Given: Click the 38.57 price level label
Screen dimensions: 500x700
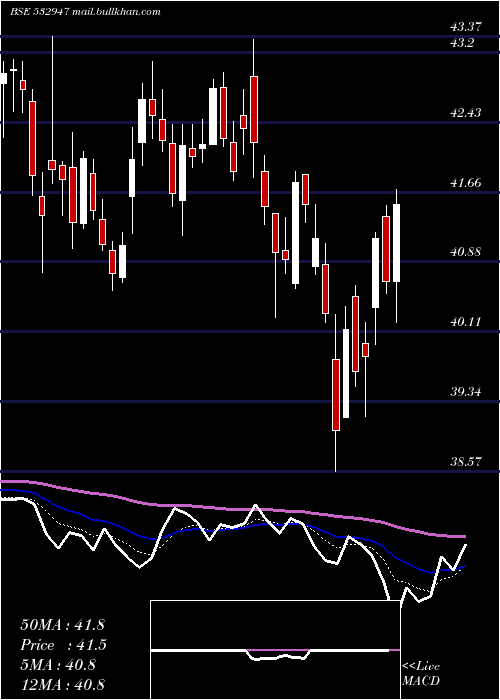Looking at the screenshot, I should pyautogui.click(x=466, y=461).
